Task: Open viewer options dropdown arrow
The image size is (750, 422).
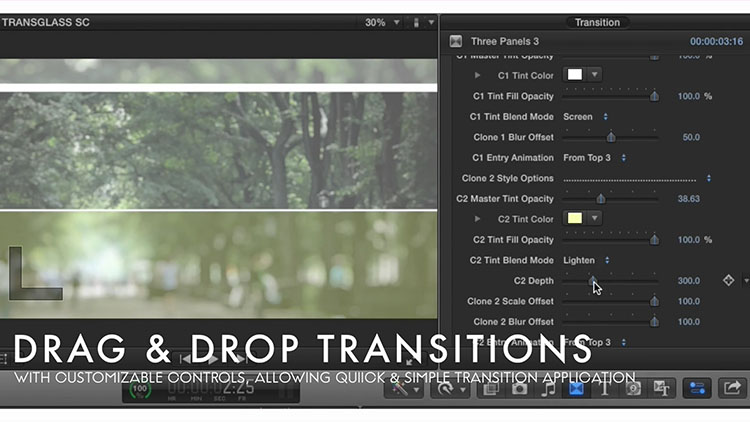Action: click(x=431, y=22)
